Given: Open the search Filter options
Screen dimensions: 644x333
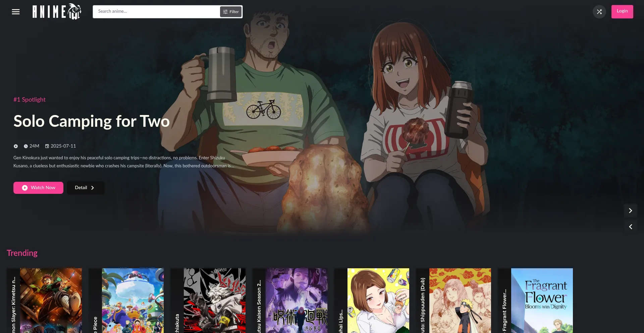Looking at the screenshot, I should [231, 12].
